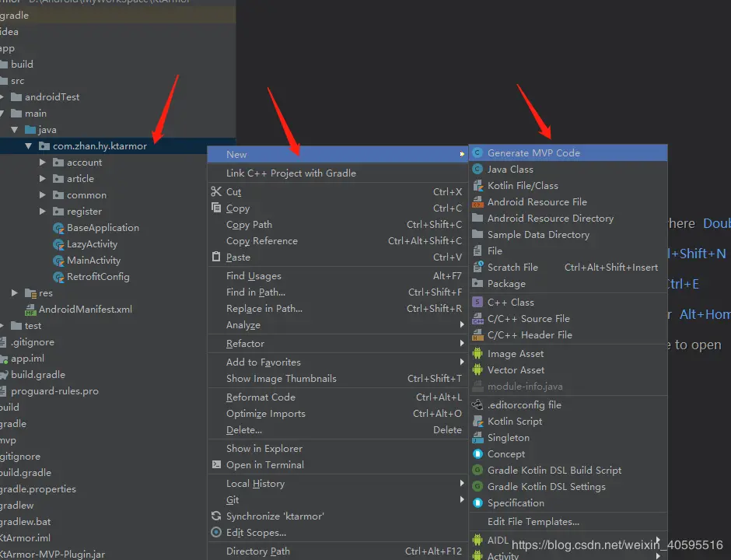731x560 pixels.
Task: Click the Kotlin Script icon
Action: tap(477, 421)
